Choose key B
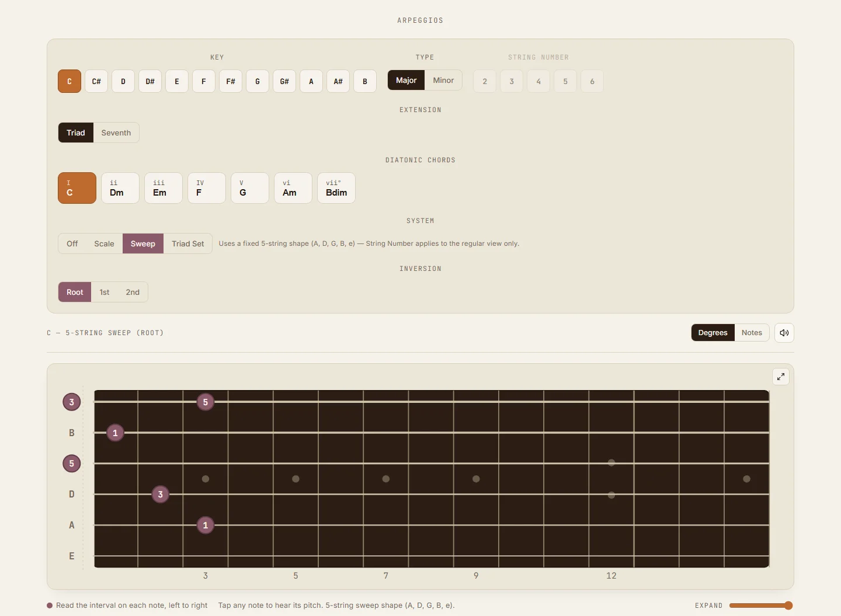Image resolution: width=841 pixels, height=616 pixels. pos(365,81)
